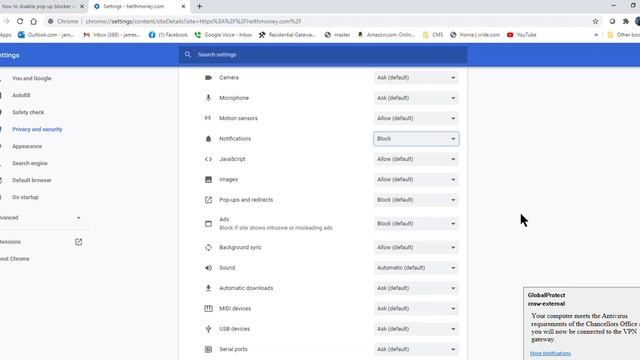
Task: Open the MIDI devices dropdown
Action: pos(416,309)
